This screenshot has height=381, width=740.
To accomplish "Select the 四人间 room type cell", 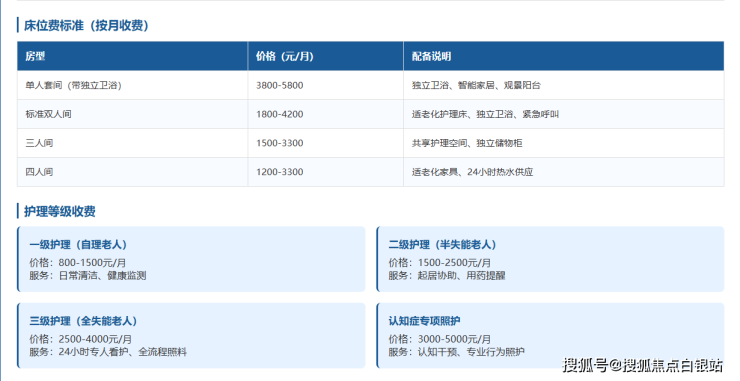I will click(x=132, y=172).
